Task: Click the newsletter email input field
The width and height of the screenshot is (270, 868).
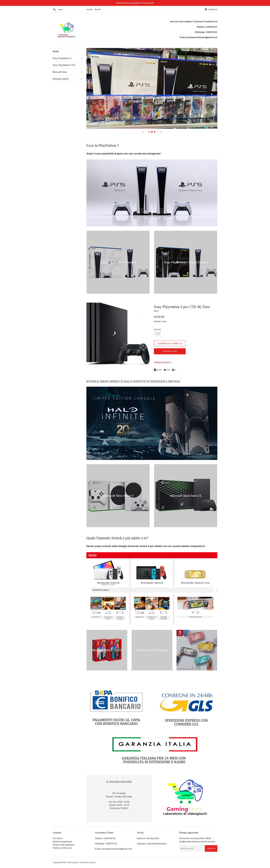Action: 192,848
